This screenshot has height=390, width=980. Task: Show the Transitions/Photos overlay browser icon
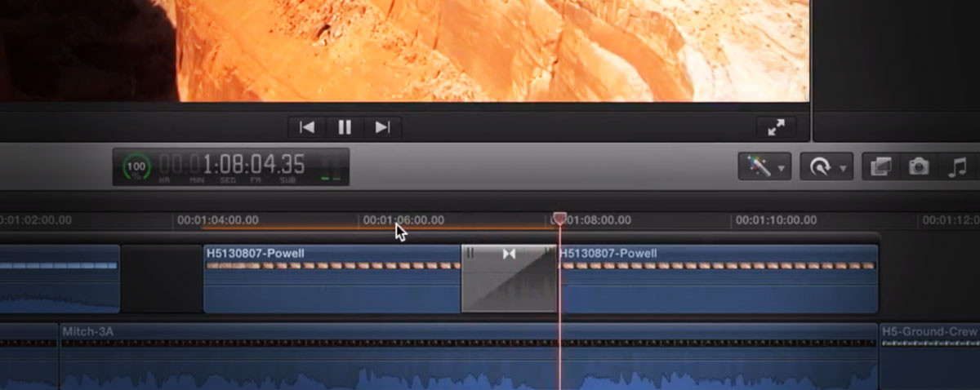click(x=881, y=167)
